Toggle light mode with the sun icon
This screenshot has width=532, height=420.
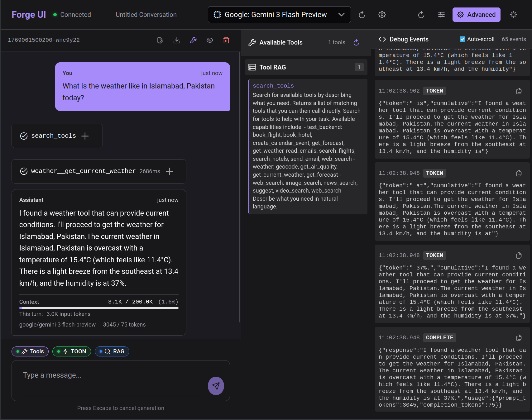click(x=513, y=15)
